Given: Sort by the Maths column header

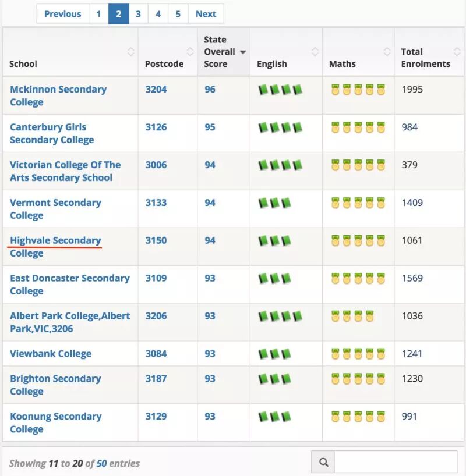Looking at the screenshot, I should [x=358, y=52].
